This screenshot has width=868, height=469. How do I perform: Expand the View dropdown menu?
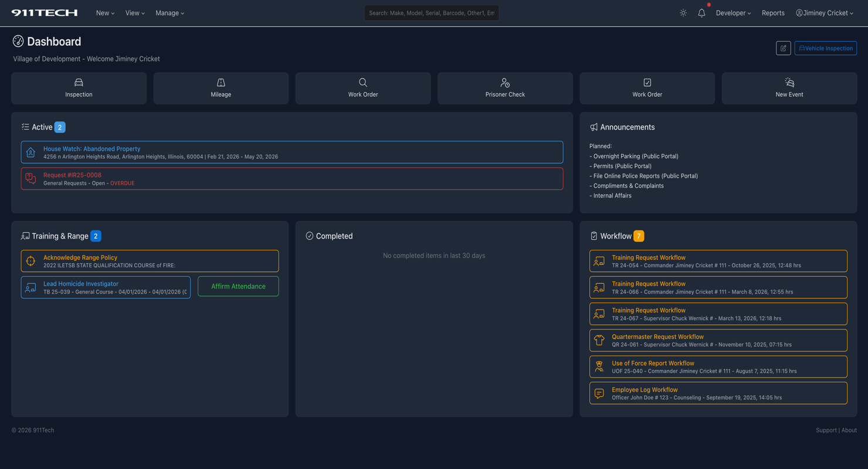click(x=135, y=13)
